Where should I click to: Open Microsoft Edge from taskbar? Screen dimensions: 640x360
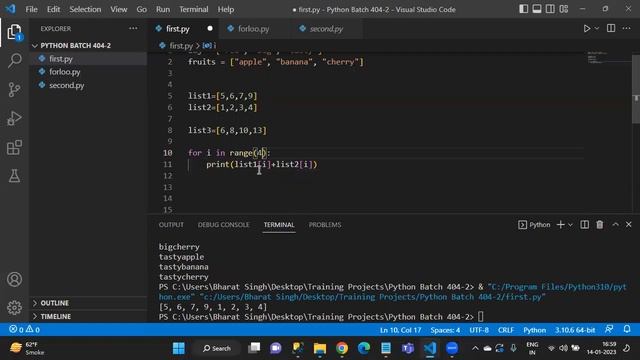pos(364,348)
